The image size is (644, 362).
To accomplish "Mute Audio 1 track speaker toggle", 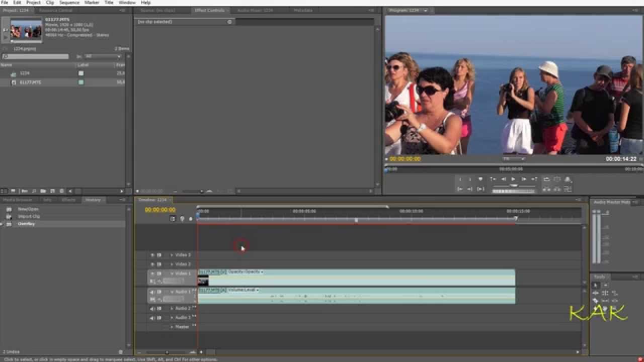I will (152, 292).
